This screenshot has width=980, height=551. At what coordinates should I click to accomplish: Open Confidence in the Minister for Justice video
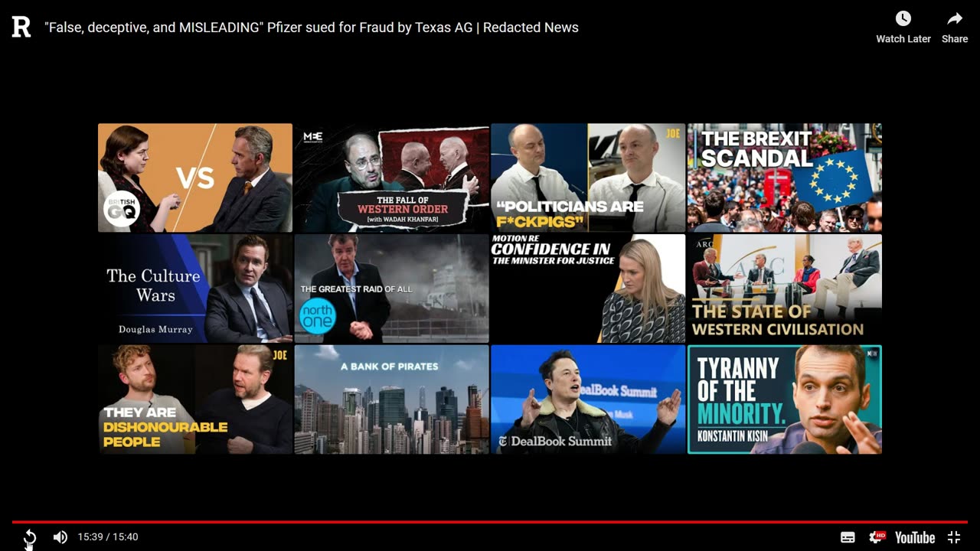(588, 289)
